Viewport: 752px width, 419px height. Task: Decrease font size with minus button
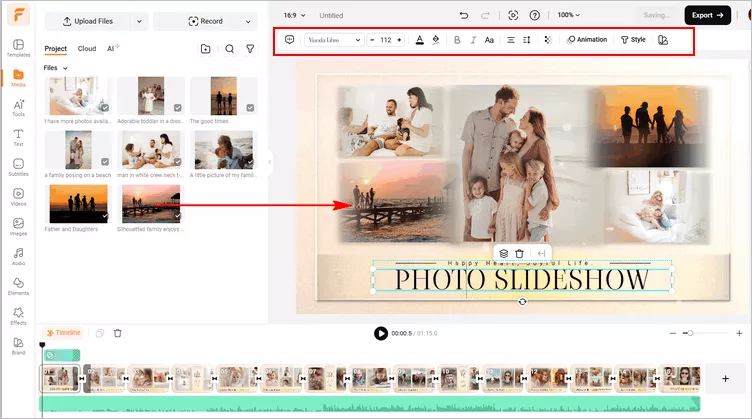coord(372,40)
